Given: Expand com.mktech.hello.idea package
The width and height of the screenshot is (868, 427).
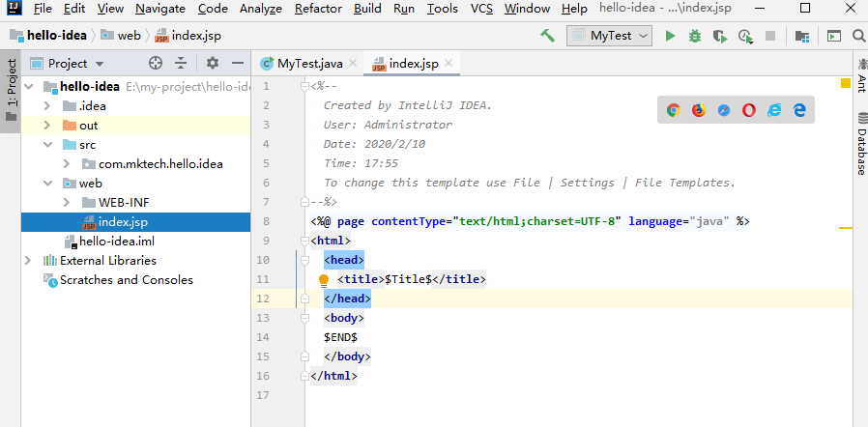Looking at the screenshot, I should coord(67,164).
